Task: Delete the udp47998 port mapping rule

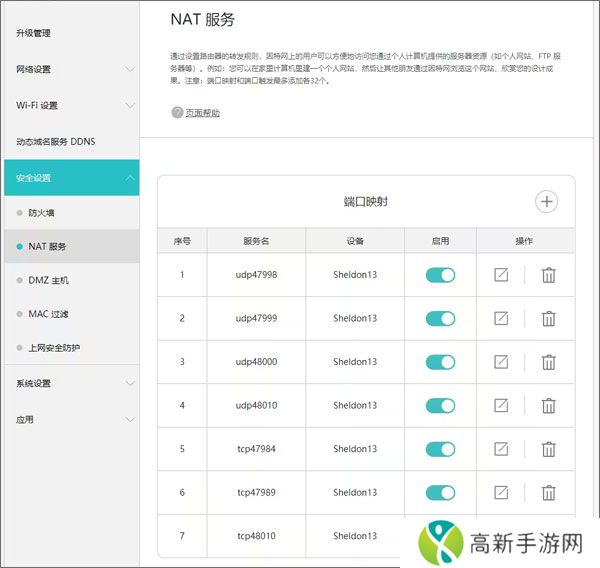Action: click(x=548, y=275)
